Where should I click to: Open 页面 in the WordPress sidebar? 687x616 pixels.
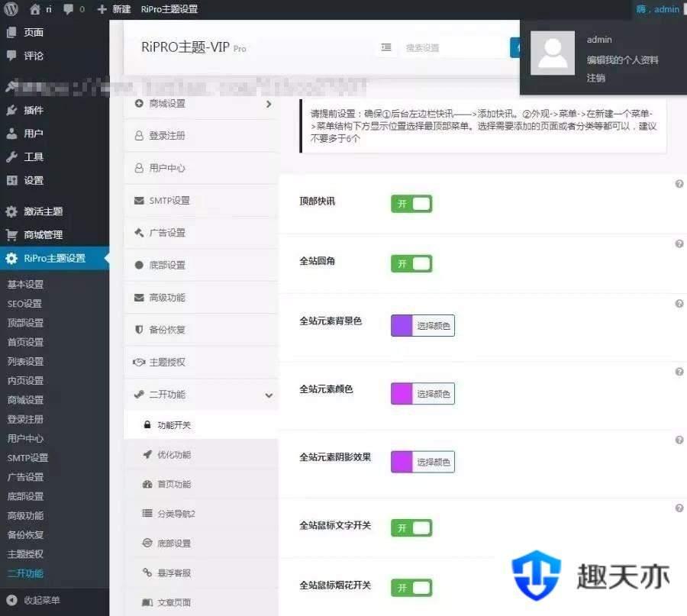click(x=34, y=32)
